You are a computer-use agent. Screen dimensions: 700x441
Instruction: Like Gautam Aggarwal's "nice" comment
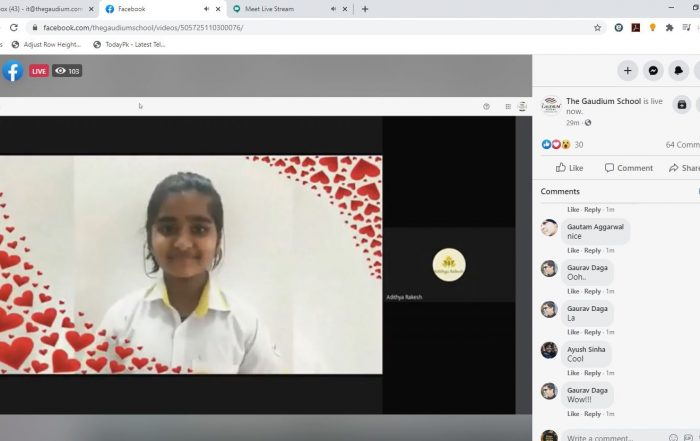pos(573,250)
